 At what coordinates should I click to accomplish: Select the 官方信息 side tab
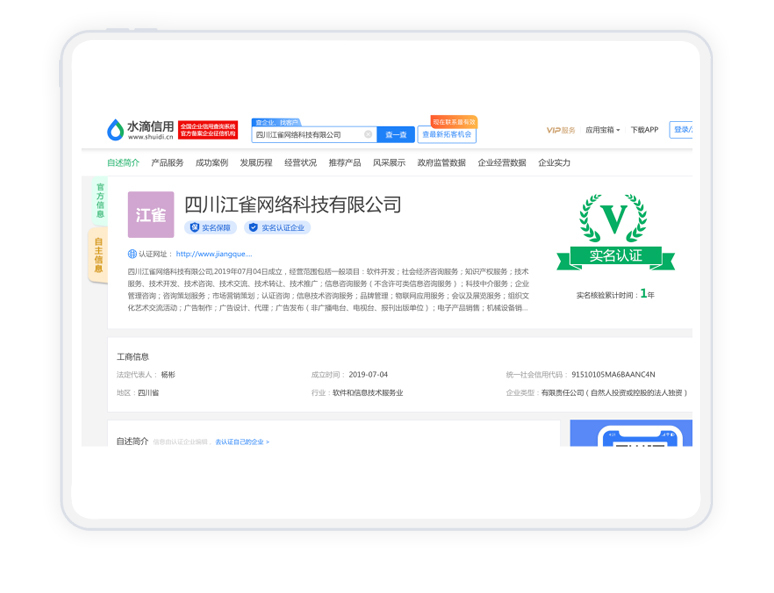[99, 200]
